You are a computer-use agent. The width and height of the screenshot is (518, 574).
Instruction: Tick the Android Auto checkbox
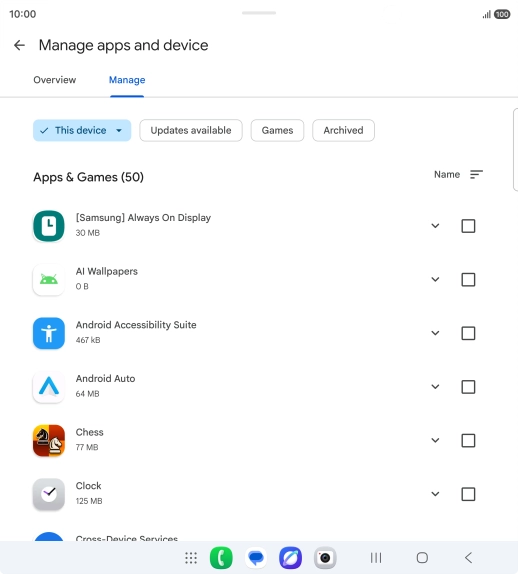pos(468,387)
